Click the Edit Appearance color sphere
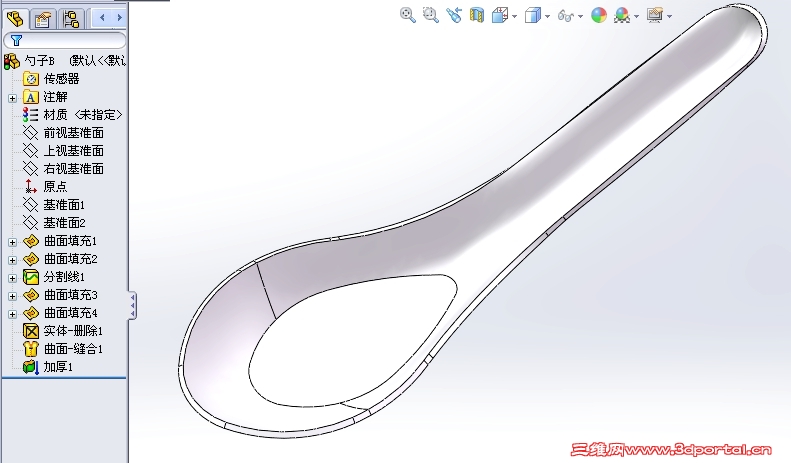The image size is (791, 463). (599, 16)
